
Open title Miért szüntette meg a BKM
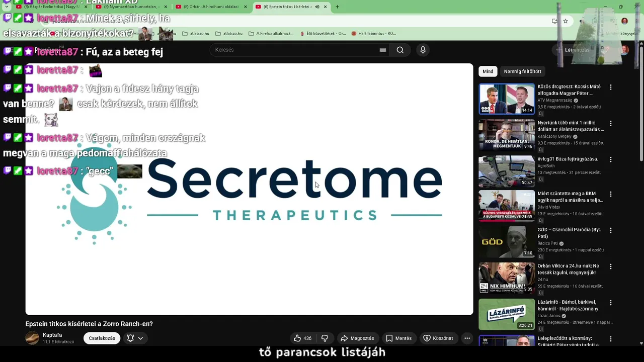[x=570, y=197]
